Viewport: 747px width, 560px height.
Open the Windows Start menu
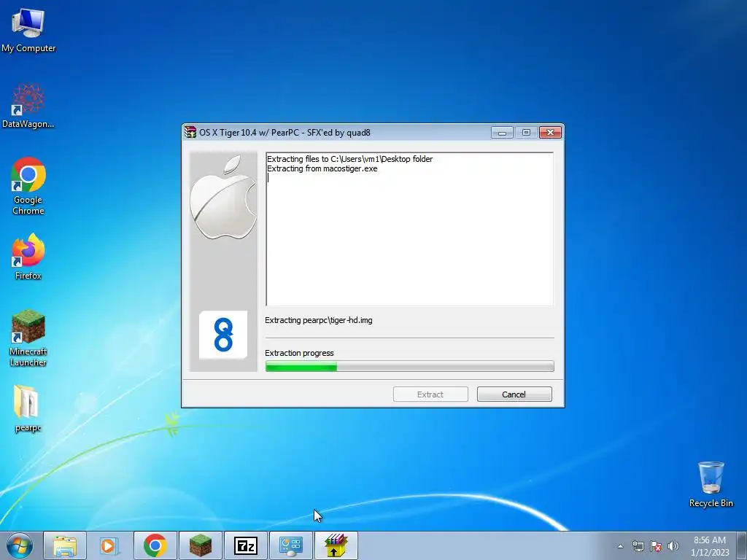point(20,545)
